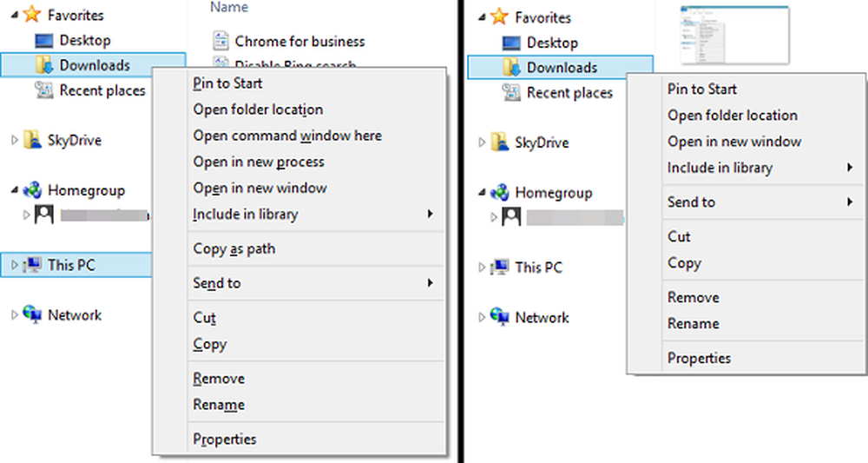The height and width of the screenshot is (463, 868).
Task: Click the Homegroup icon in right window
Action: pos(499,192)
